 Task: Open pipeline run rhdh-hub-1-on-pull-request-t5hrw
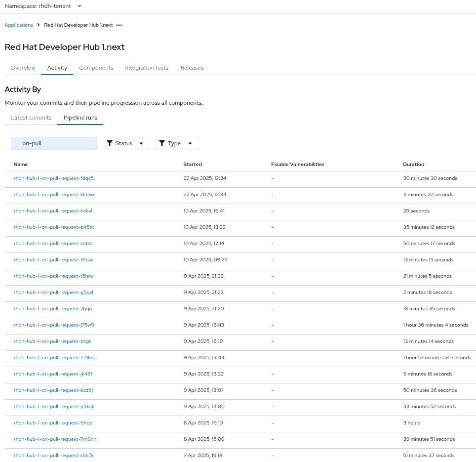tap(53, 276)
